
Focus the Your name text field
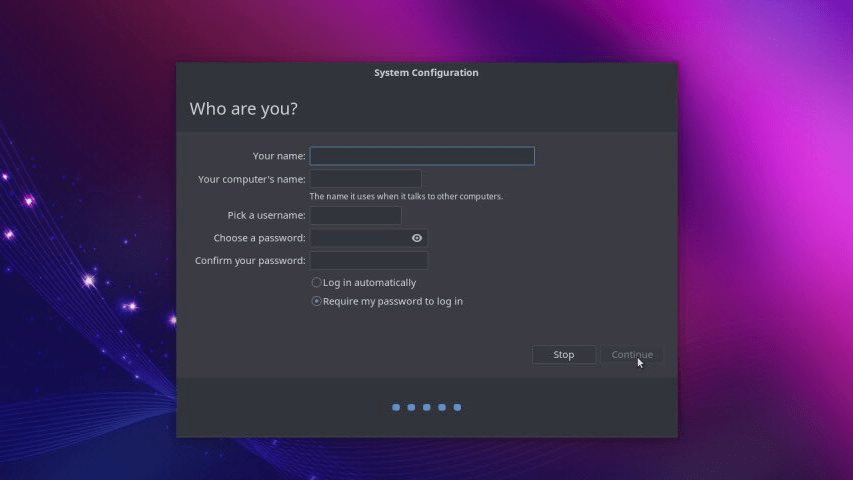(422, 156)
